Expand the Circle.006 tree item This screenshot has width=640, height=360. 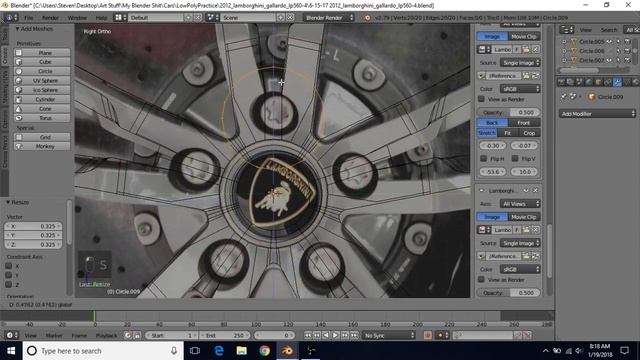point(564,51)
